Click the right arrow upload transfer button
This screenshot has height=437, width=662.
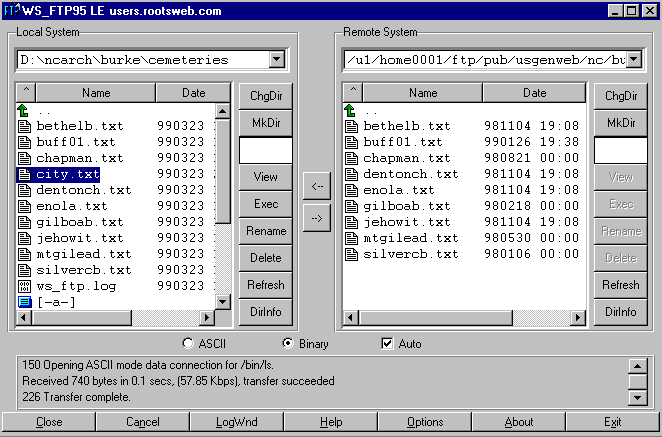click(316, 218)
